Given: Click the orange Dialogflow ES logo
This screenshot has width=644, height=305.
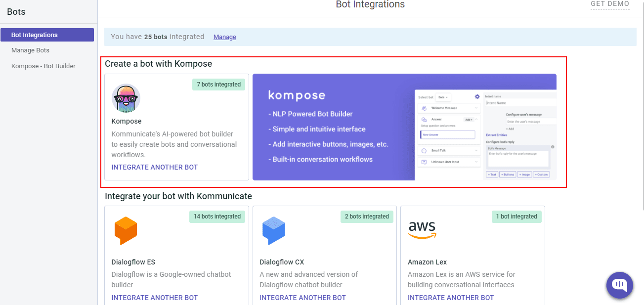Looking at the screenshot, I should [x=126, y=230].
